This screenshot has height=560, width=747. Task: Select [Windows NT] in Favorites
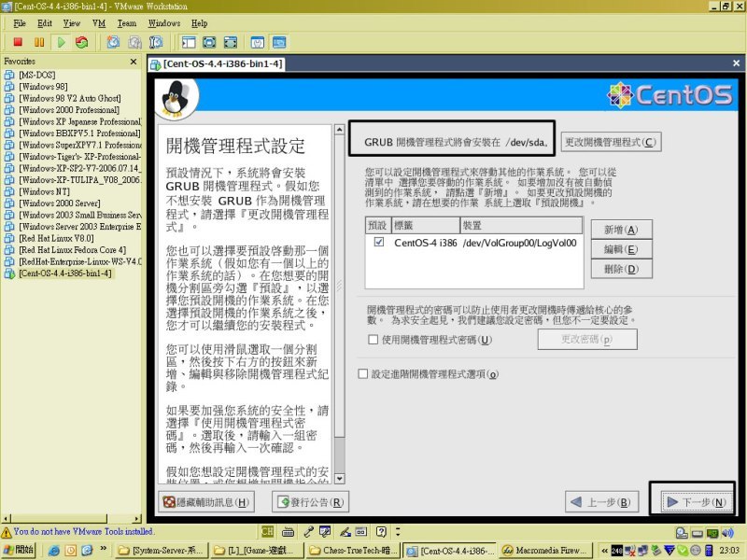click(x=44, y=192)
